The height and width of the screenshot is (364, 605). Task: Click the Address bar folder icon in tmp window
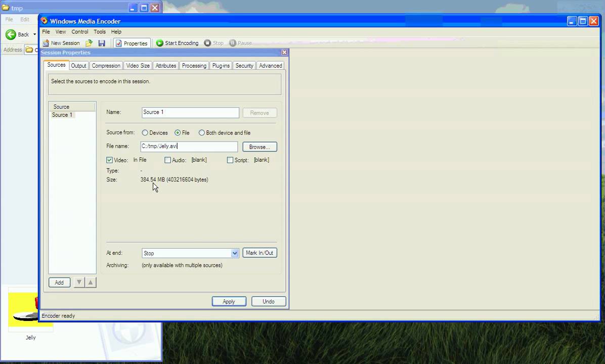click(x=29, y=50)
